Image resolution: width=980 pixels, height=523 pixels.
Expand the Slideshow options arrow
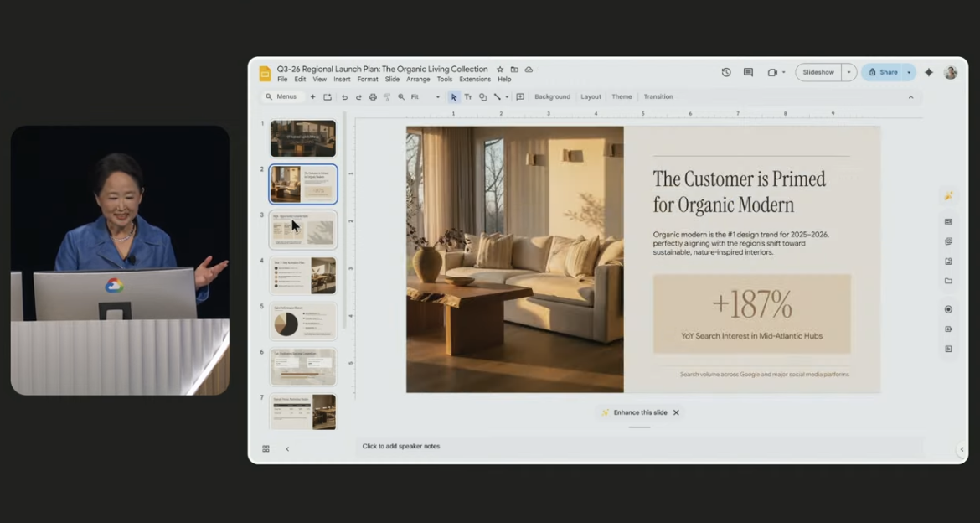848,73
